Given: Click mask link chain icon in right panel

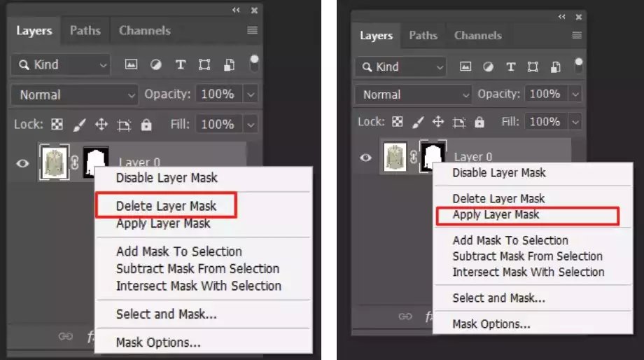Looking at the screenshot, I should 413,157.
